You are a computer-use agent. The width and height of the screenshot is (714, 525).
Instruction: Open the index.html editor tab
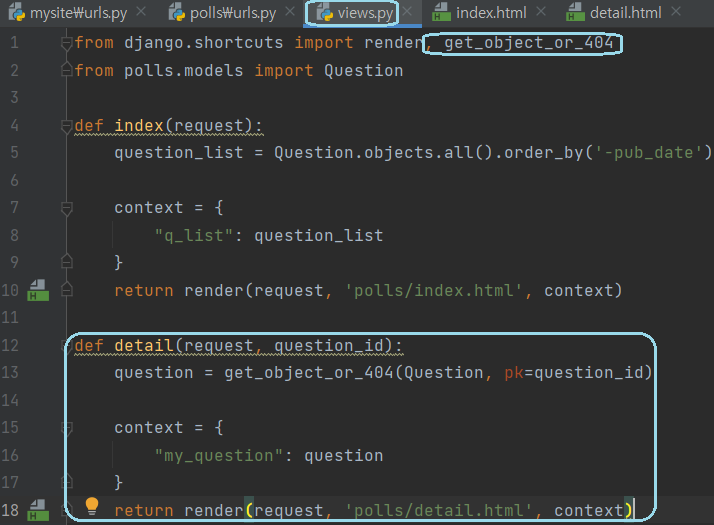click(x=491, y=13)
